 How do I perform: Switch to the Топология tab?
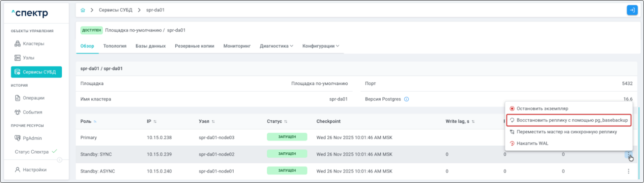coord(115,46)
